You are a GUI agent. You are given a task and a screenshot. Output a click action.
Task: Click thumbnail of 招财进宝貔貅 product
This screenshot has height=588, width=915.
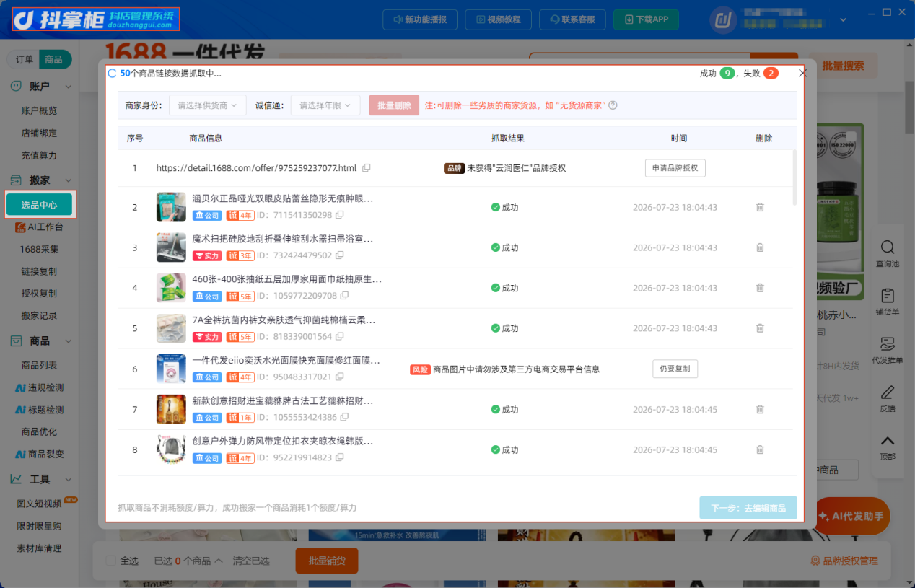pyautogui.click(x=171, y=409)
